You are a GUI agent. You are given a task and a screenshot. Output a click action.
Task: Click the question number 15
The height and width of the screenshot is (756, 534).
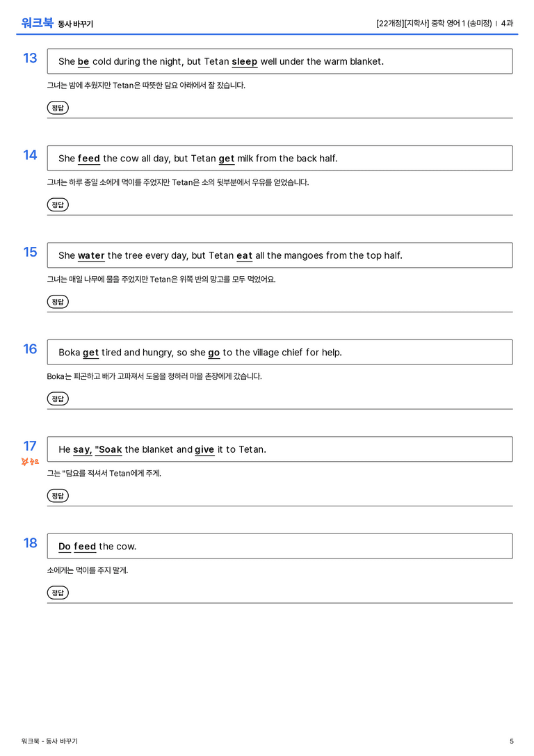click(x=30, y=252)
